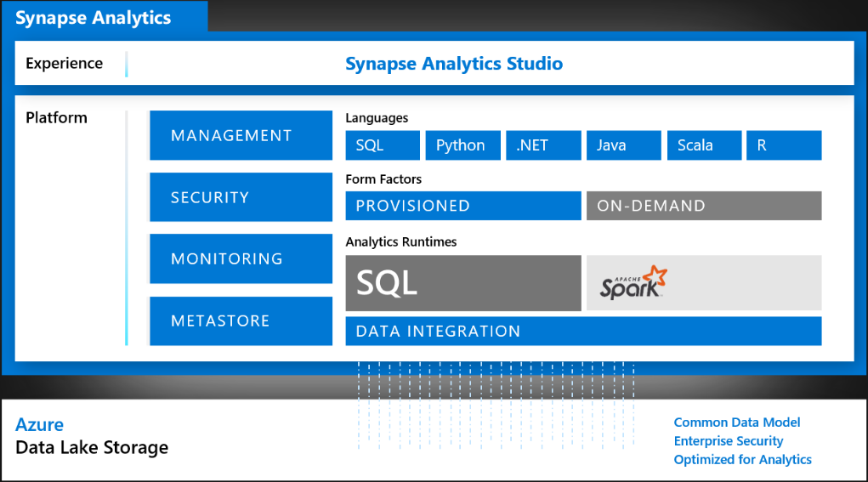
Task: Click the Experience label
Action: 65,63
